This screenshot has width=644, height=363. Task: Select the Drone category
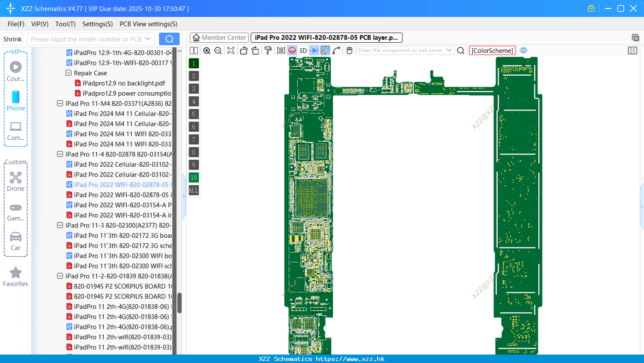16,181
